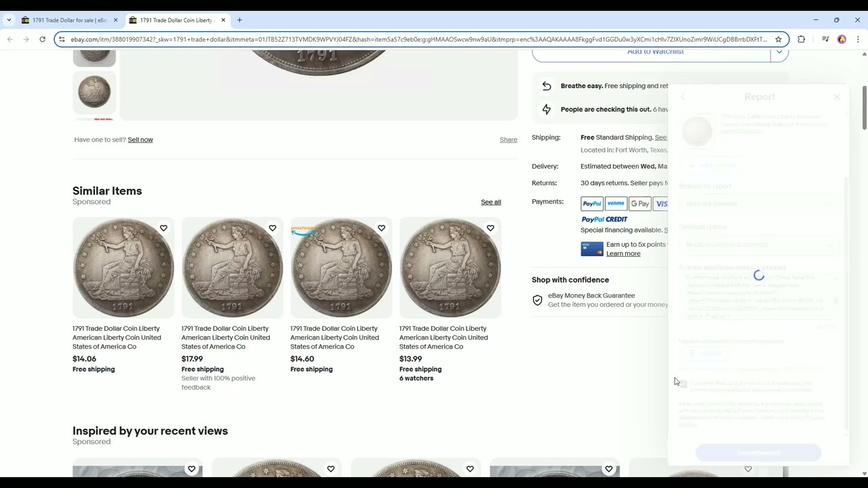
Task: Open the browser extensions puzzle icon
Action: 801,39
